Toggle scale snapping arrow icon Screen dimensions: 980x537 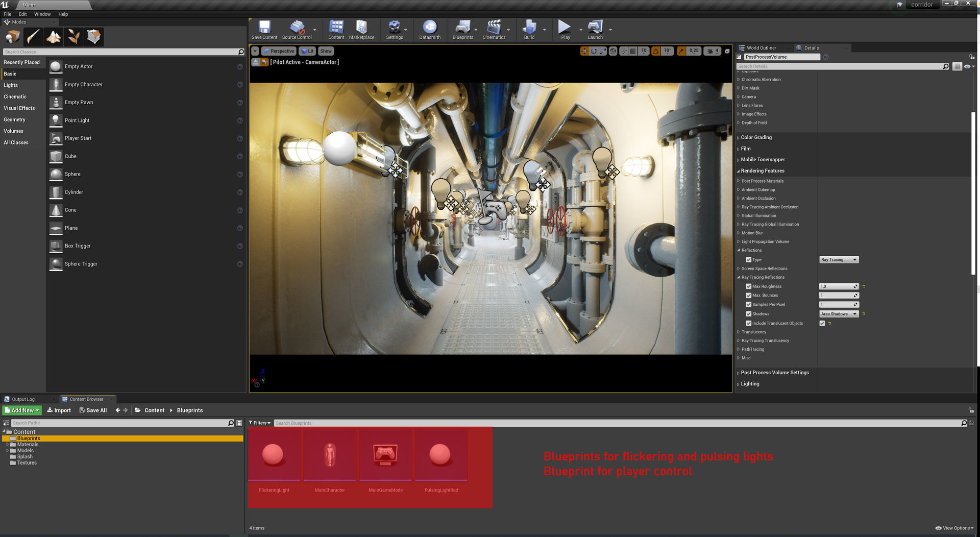(681, 51)
